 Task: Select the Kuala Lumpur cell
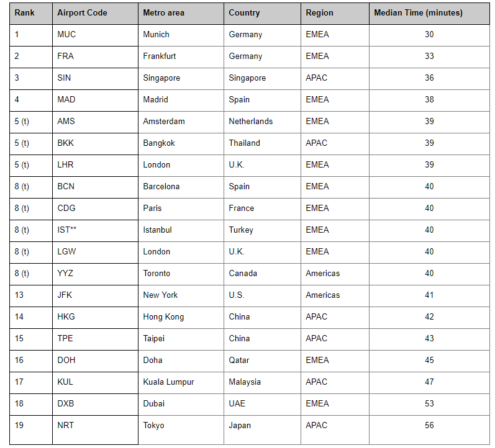[181, 383]
